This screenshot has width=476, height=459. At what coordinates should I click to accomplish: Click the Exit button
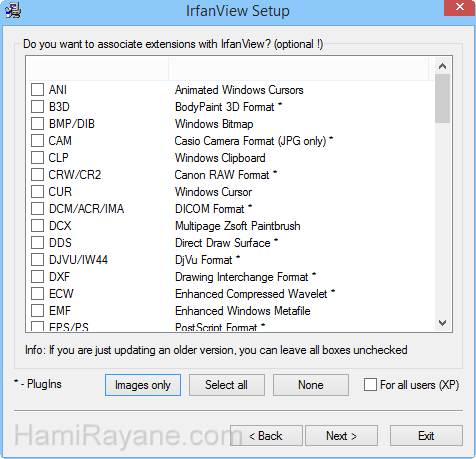(426, 436)
